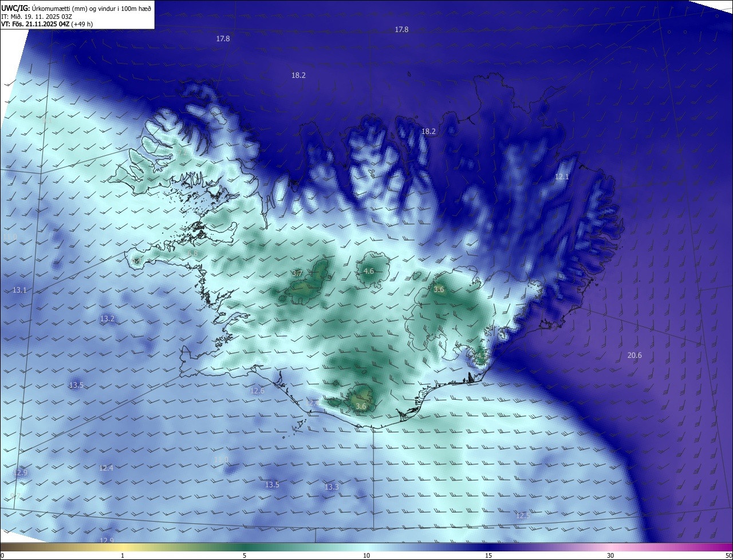Click the legend tick label 15
Image resolution: width=733 pixels, height=560 pixels.
pos(488,555)
